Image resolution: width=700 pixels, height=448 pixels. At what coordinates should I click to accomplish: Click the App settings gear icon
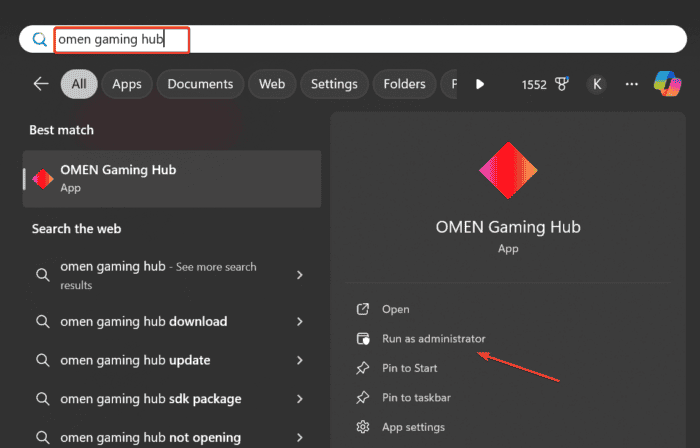(x=362, y=427)
